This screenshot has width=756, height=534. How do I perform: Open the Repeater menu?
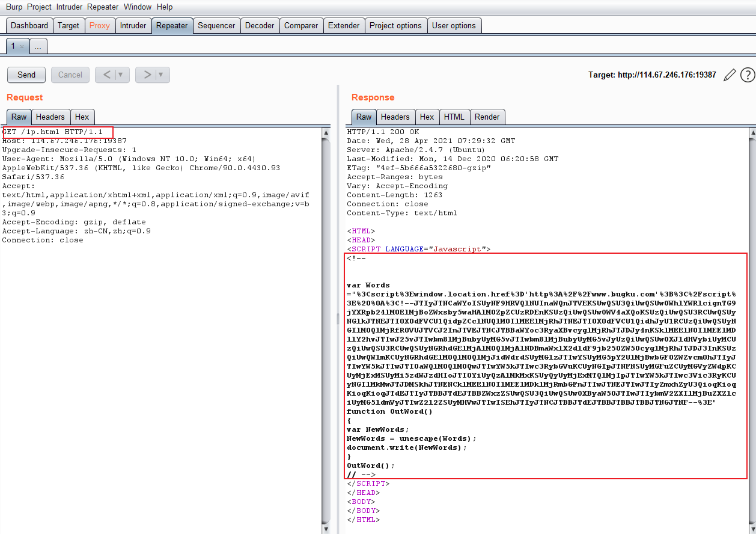coord(103,7)
